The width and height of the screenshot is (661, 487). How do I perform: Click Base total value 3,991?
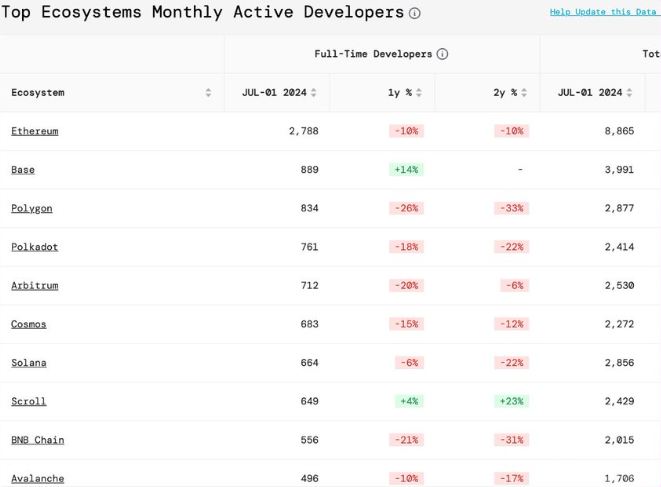point(619,170)
